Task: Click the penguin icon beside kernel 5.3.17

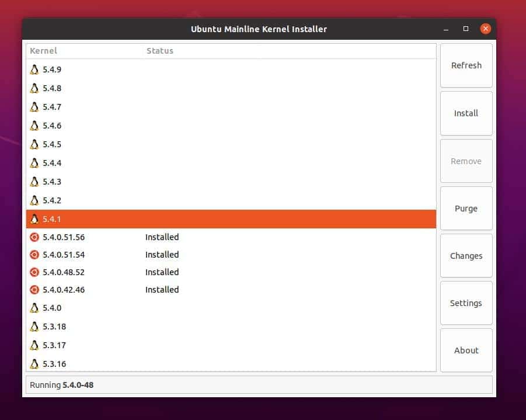Action: (x=34, y=345)
